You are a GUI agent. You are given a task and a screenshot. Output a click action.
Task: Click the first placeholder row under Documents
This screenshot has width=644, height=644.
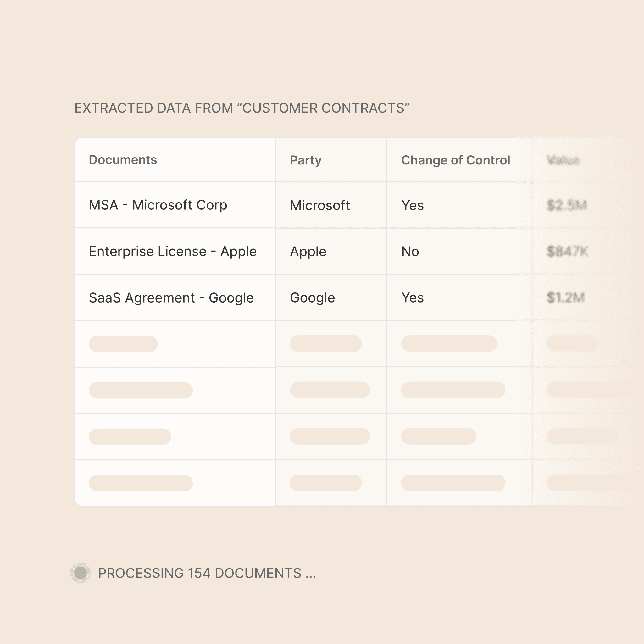pyautogui.click(x=123, y=344)
